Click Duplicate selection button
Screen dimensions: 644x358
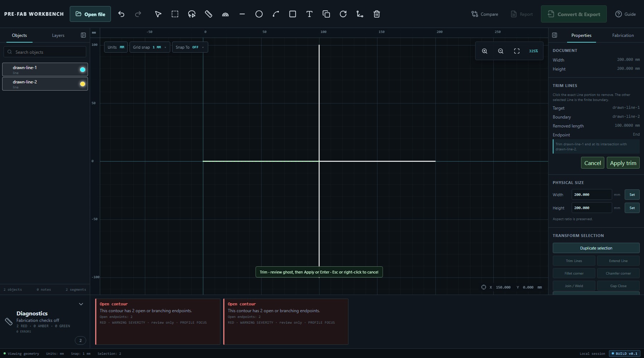pos(596,248)
